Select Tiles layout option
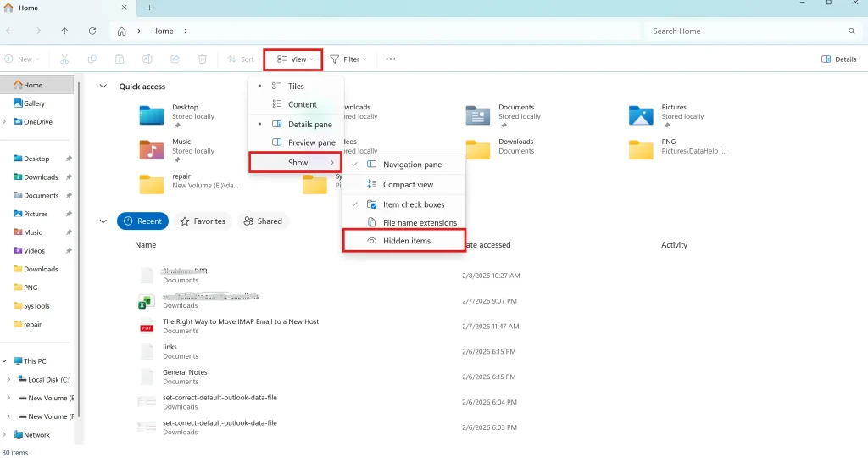Image resolution: width=868 pixels, height=458 pixels. pos(296,86)
